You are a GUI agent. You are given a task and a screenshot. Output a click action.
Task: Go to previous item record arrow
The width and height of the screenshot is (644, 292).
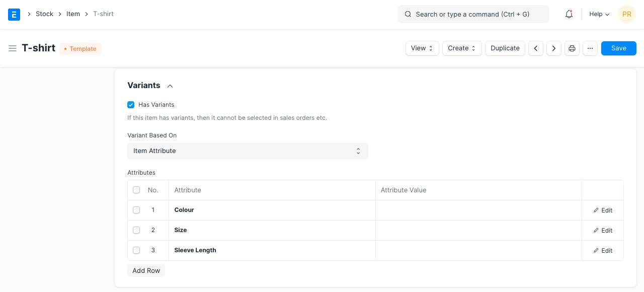536,48
